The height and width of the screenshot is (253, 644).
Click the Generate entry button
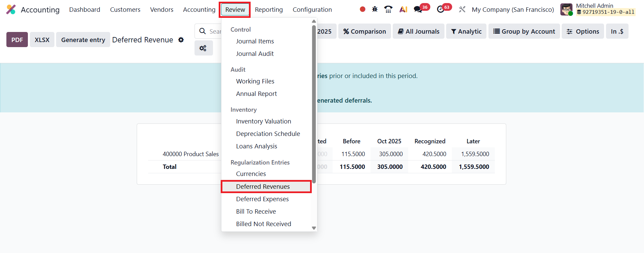coord(83,40)
